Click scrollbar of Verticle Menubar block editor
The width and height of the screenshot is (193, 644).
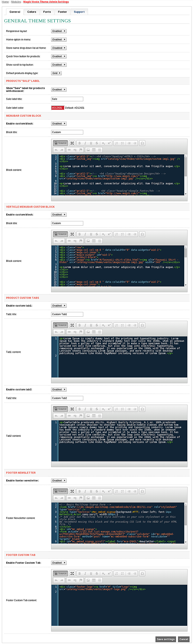(186, 266)
